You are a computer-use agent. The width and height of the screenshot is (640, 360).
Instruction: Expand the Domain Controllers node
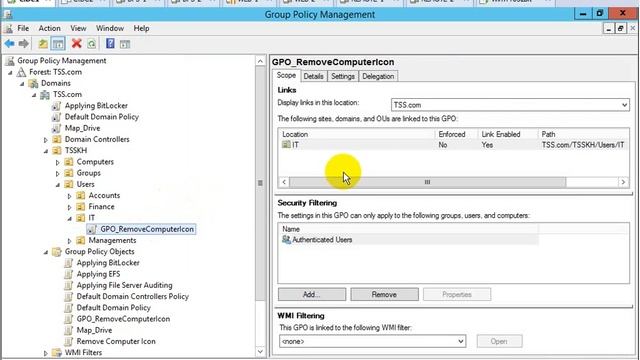46,140
